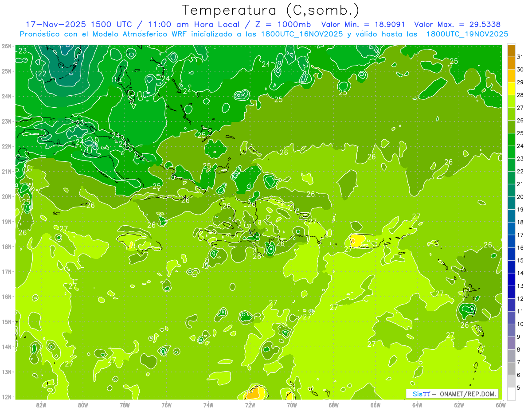Select the 80W longitude axis label

tap(83, 405)
